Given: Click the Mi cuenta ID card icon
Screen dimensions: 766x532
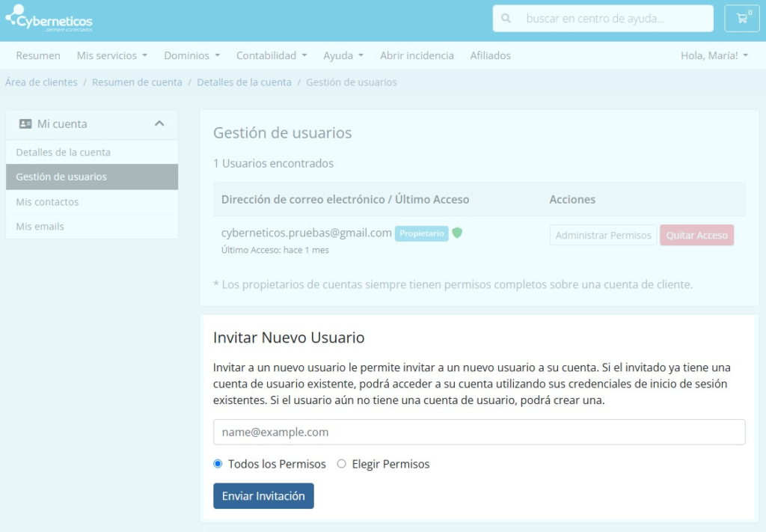Looking at the screenshot, I should 25,124.
